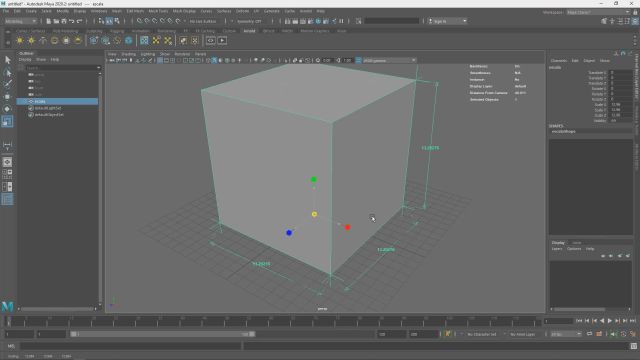Click the New Scene icon
The height and width of the screenshot is (360, 640).
[49, 21]
